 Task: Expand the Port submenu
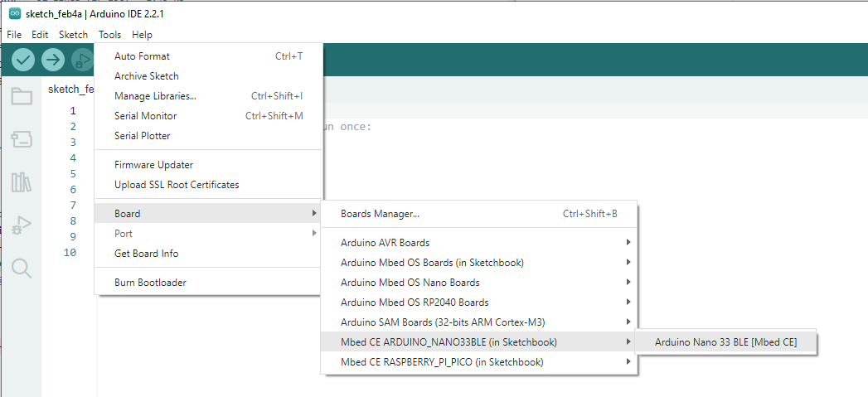click(208, 234)
